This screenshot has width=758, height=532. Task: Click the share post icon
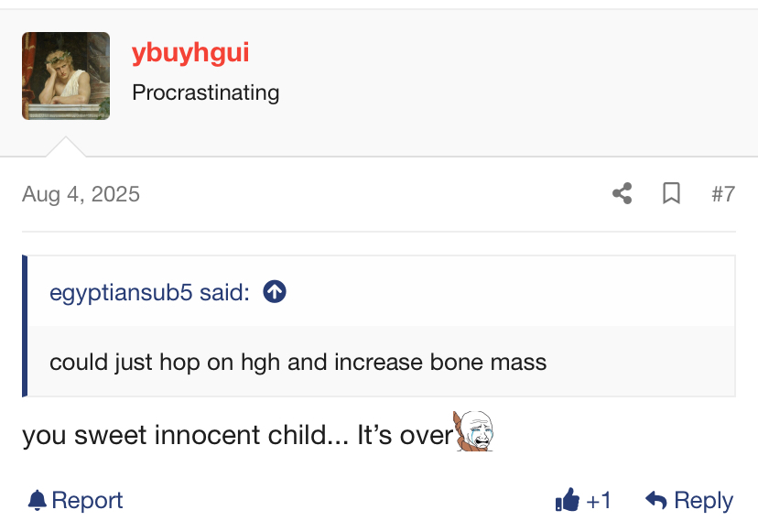[623, 194]
